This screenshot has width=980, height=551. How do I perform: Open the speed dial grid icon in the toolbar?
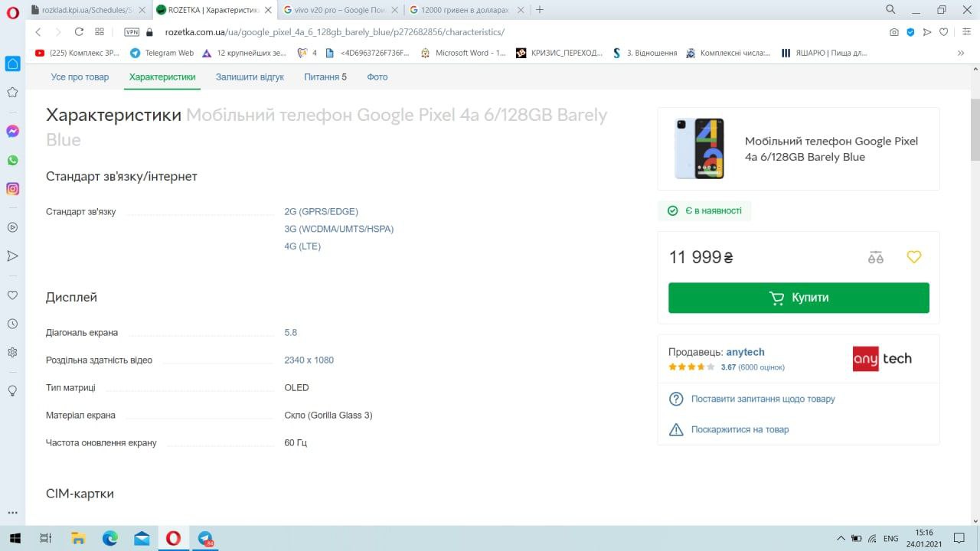click(100, 32)
